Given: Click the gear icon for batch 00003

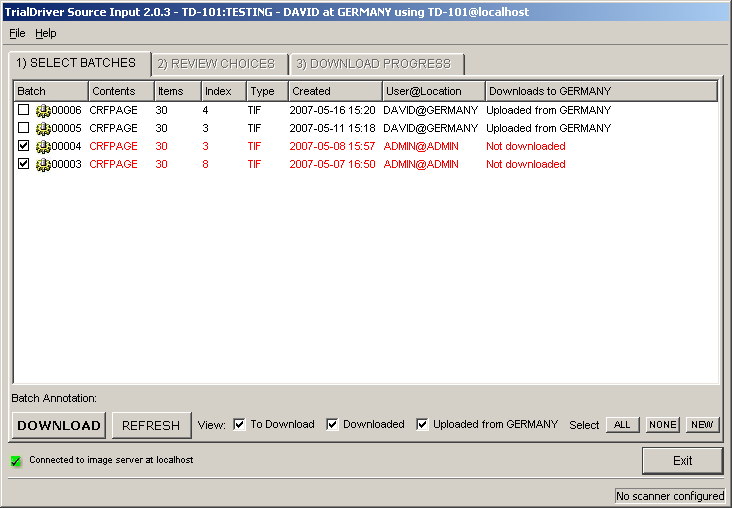Looking at the screenshot, I should coord(43,165).
